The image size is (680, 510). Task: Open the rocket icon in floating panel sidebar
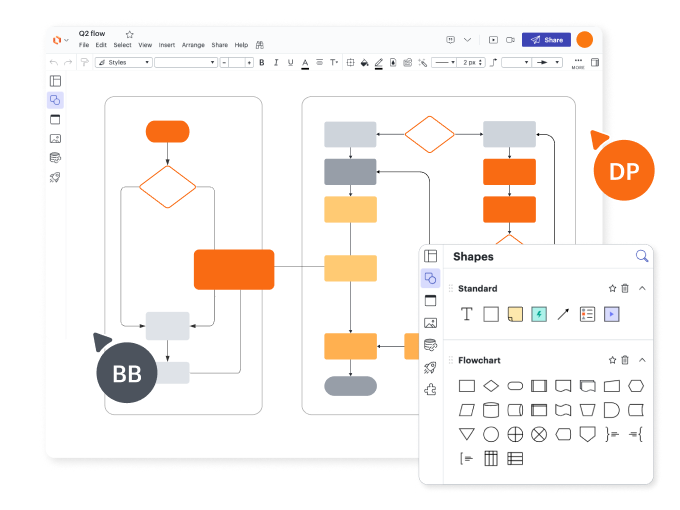click(x=430, y=367)
